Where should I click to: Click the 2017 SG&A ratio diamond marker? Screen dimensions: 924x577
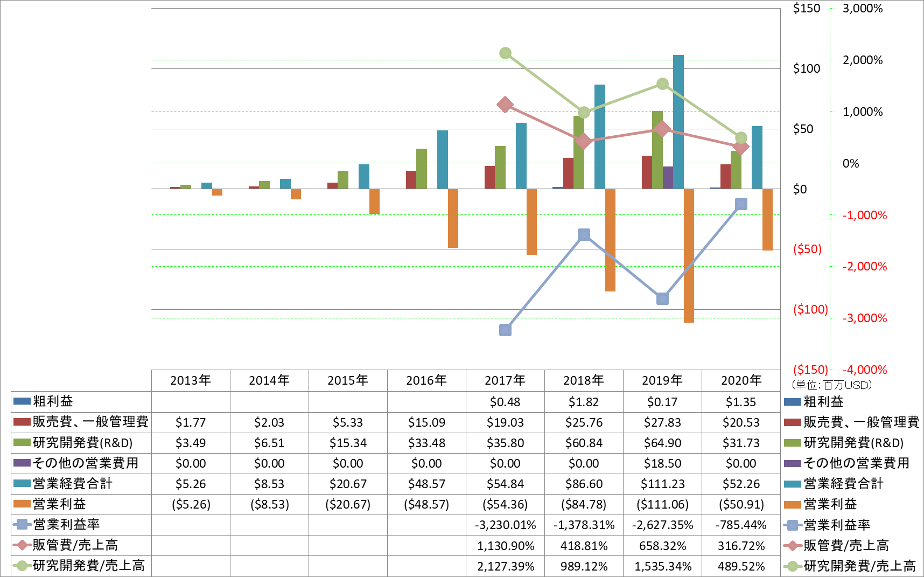point(505,105)
